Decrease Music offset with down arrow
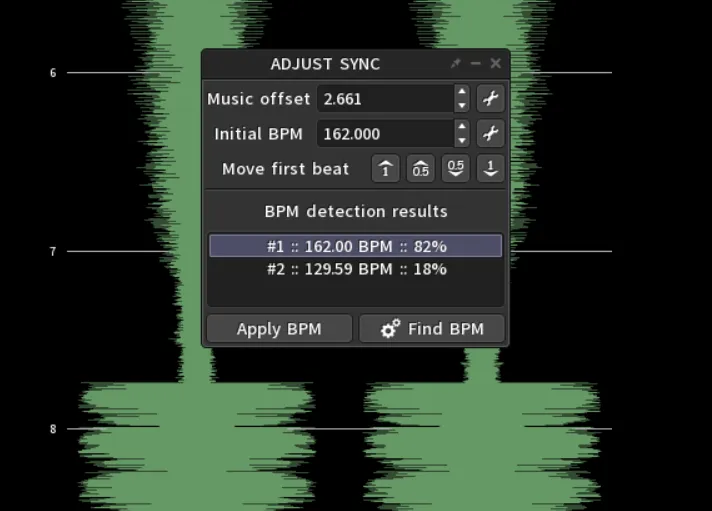712x511 pixels. [x=462, y=105]
